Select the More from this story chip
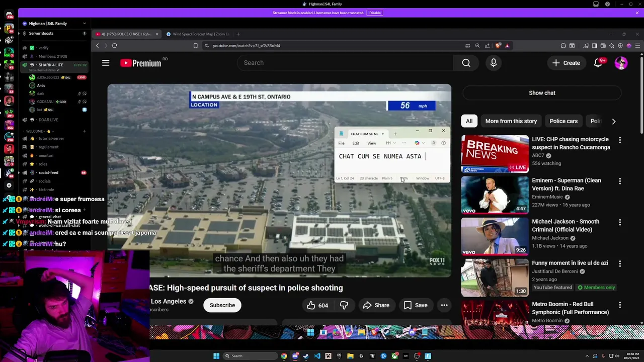Image resolution: width=644 pixels, height=362 pixels. coord(511,121)
